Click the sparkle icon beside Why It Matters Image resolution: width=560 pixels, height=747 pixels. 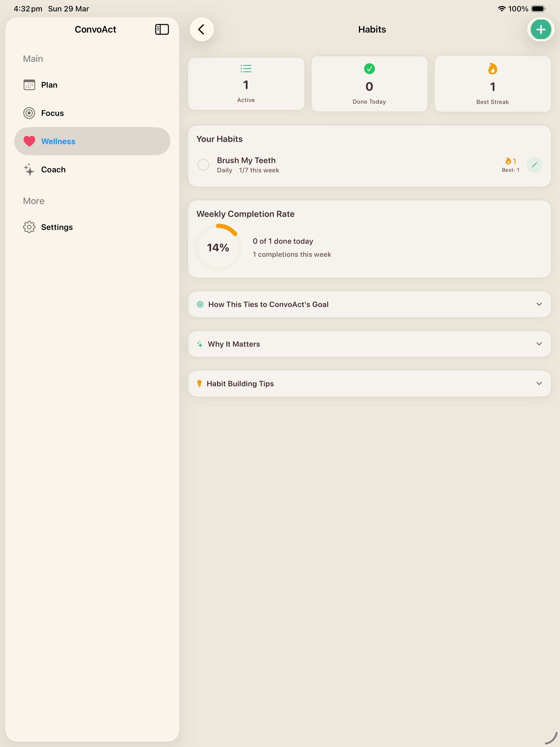(x=200, y=344)
